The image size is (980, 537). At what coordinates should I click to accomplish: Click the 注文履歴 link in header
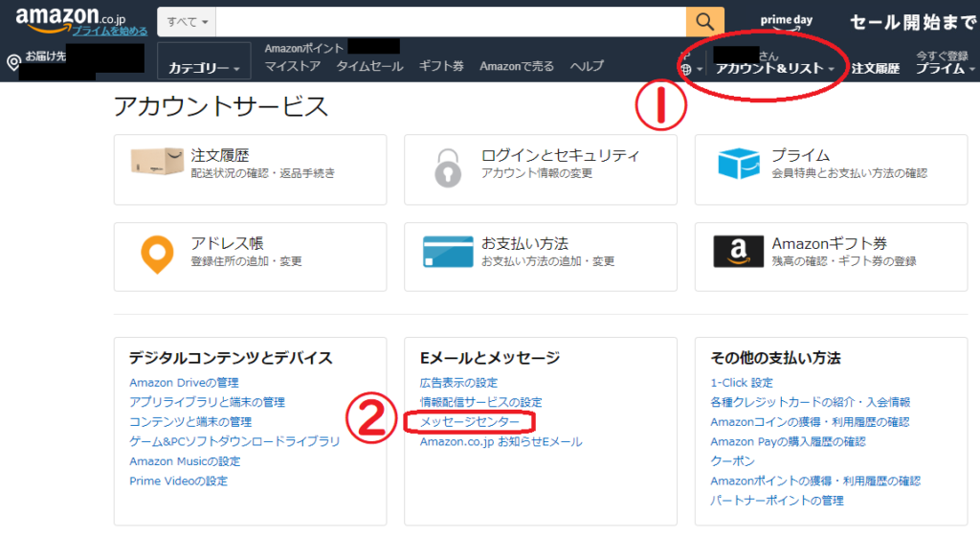(875, 68)
